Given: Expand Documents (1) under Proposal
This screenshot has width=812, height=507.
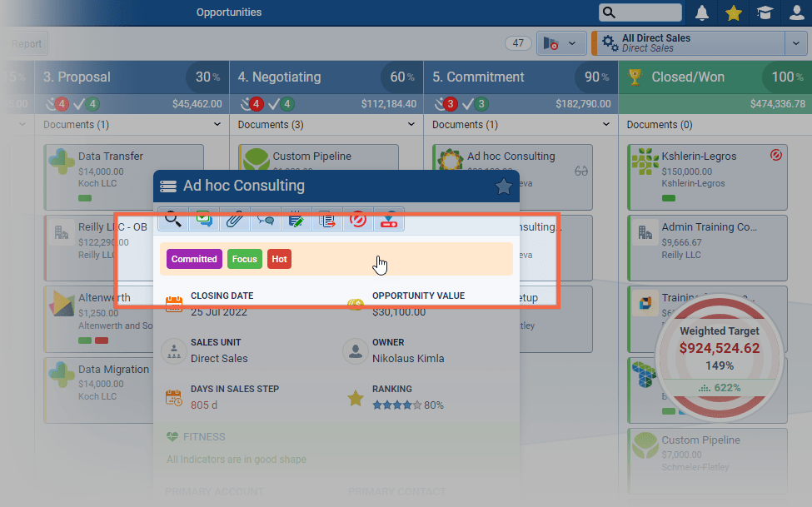Looking at the screenshot, I should (x=217, y=125).
